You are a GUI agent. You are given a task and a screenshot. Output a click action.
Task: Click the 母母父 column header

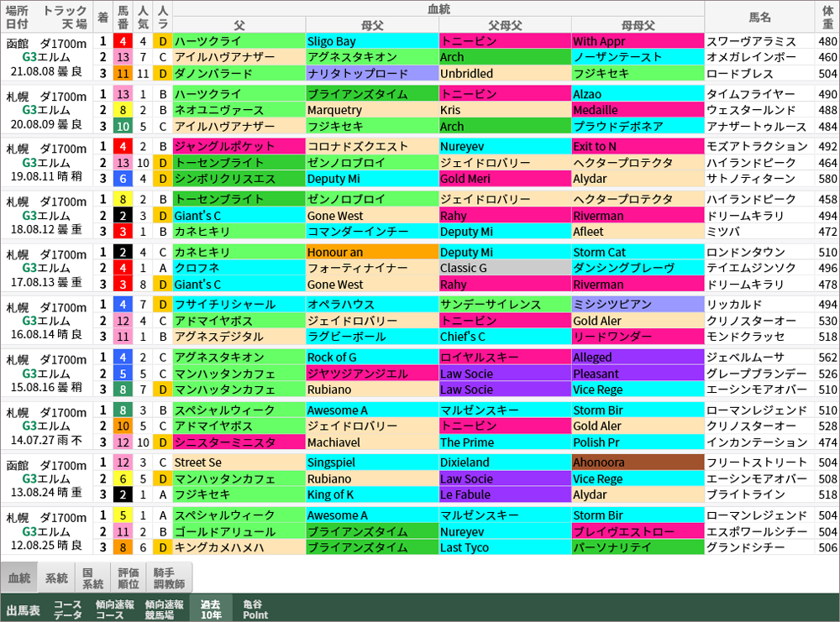(x=638, y=24)
